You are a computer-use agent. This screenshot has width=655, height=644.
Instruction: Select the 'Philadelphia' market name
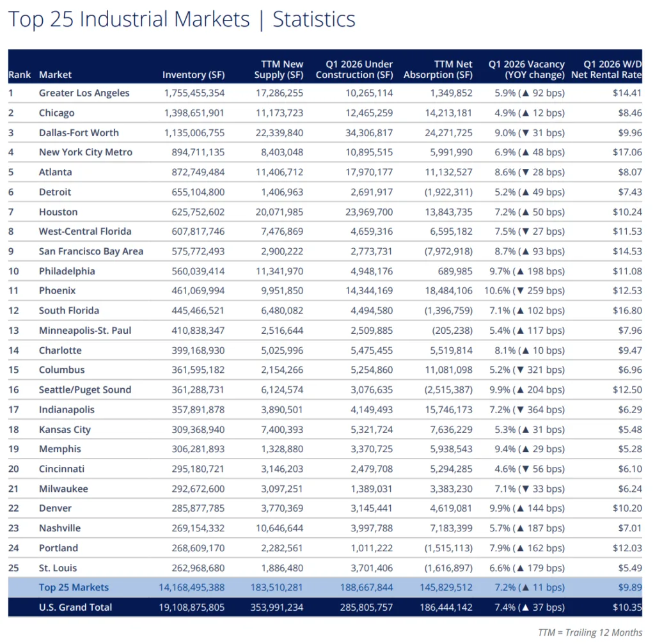pos(67,271)
